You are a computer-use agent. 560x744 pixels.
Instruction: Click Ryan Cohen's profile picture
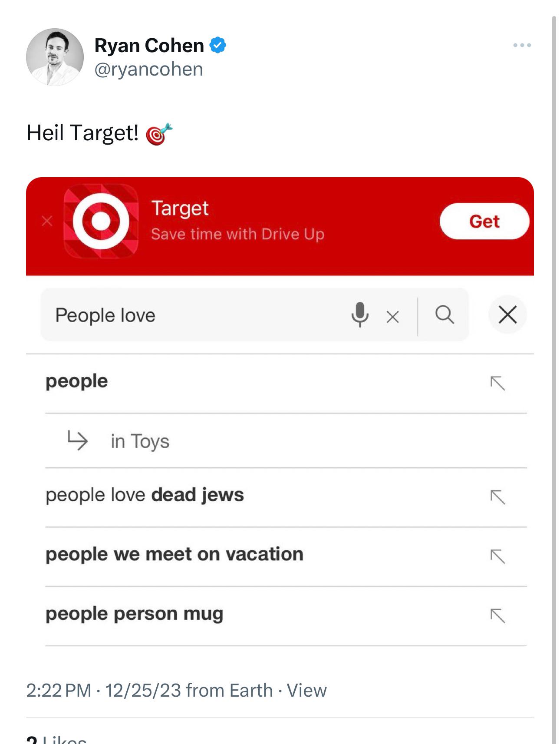point(55,57)
